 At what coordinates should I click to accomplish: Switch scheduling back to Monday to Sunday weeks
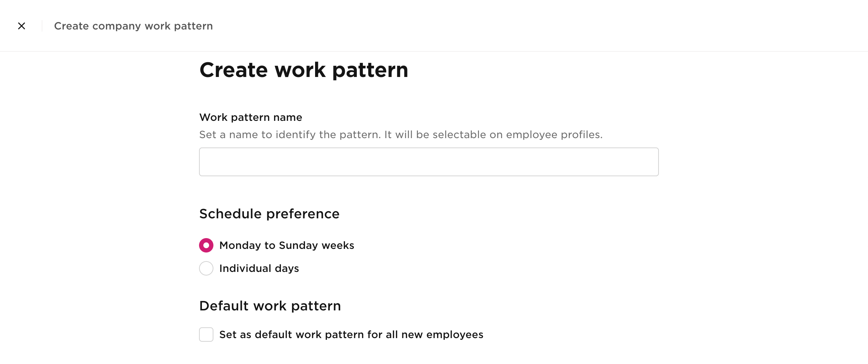[206, 245]
